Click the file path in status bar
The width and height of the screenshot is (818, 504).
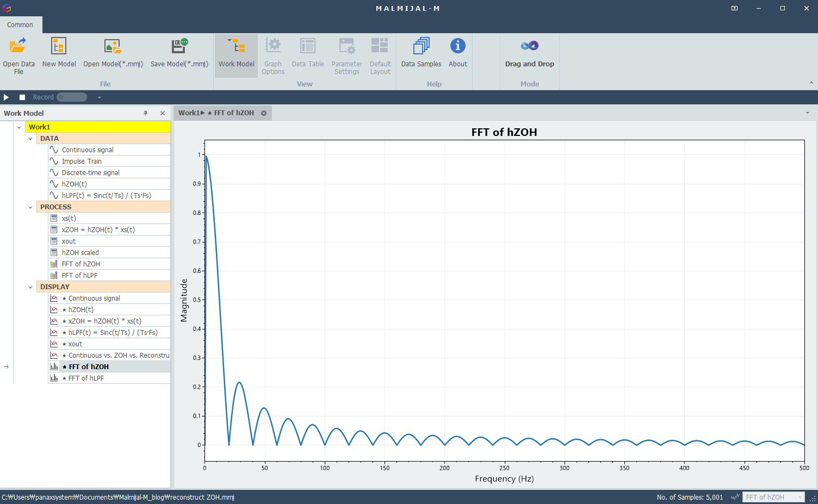pos(118,497)
